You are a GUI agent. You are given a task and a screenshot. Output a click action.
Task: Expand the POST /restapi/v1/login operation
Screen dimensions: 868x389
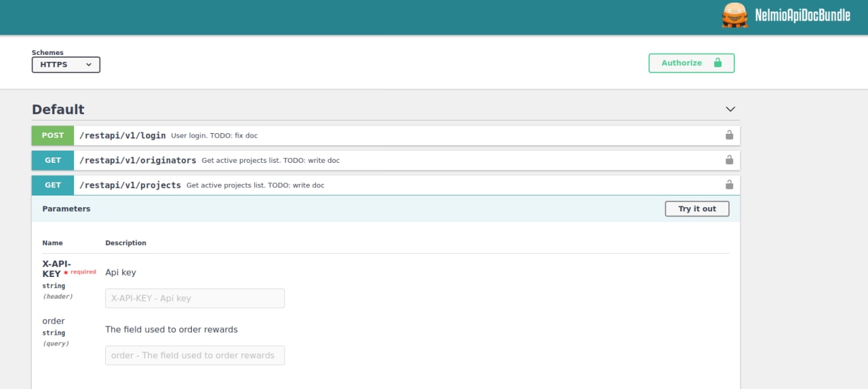tap(386, 135)
